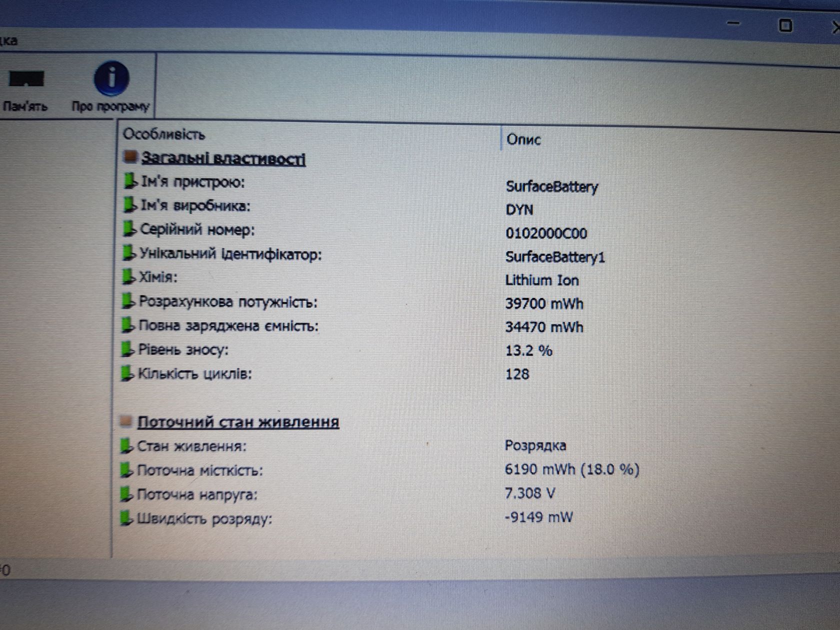
Task: Click the 13.2 % wear value
Action: [528, 350]
